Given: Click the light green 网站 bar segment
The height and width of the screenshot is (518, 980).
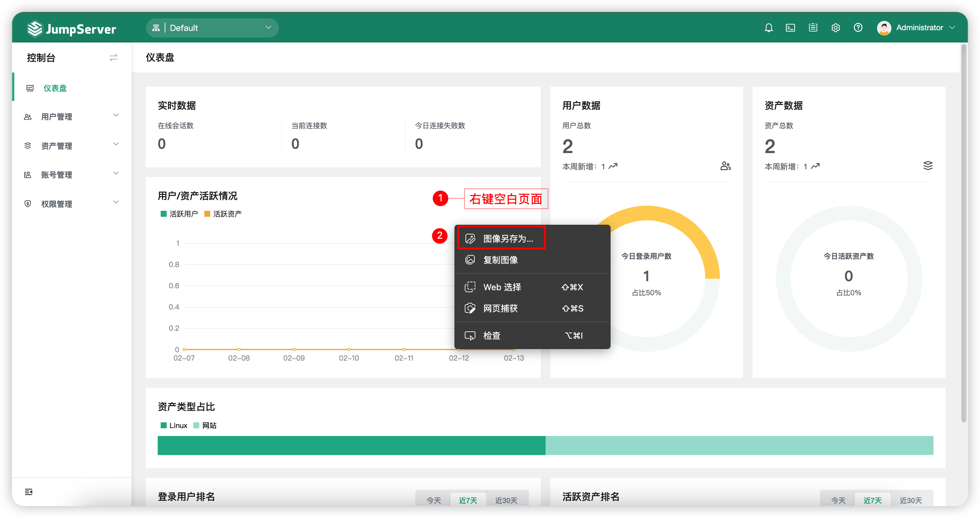Looking at the screenshot, I should pyautogui.click(x=739, y=445).
